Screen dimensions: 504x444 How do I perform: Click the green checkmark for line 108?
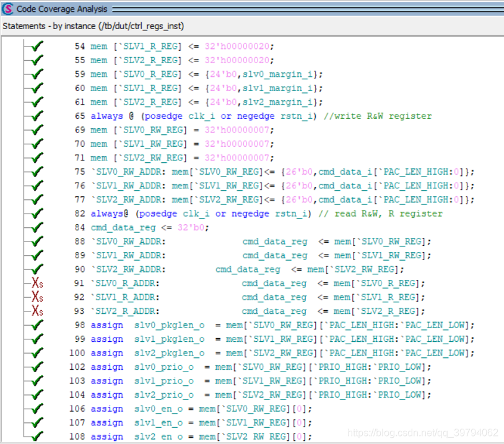click(37, 436)
